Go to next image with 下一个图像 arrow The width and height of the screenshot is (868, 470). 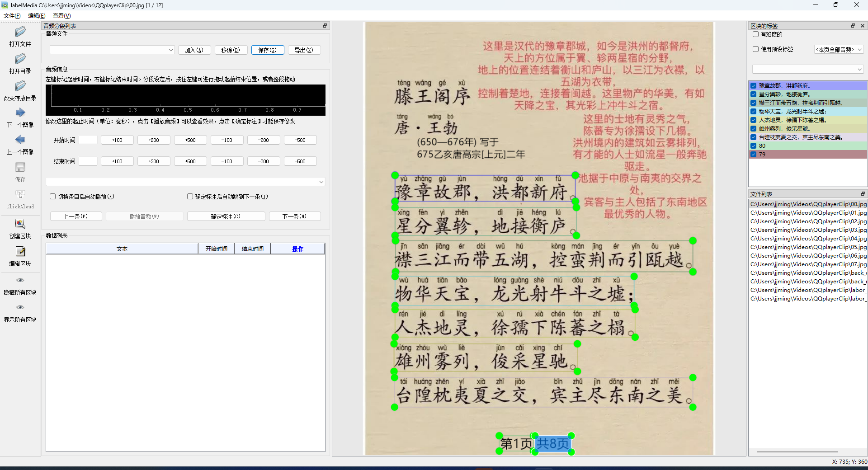(20, 113)
